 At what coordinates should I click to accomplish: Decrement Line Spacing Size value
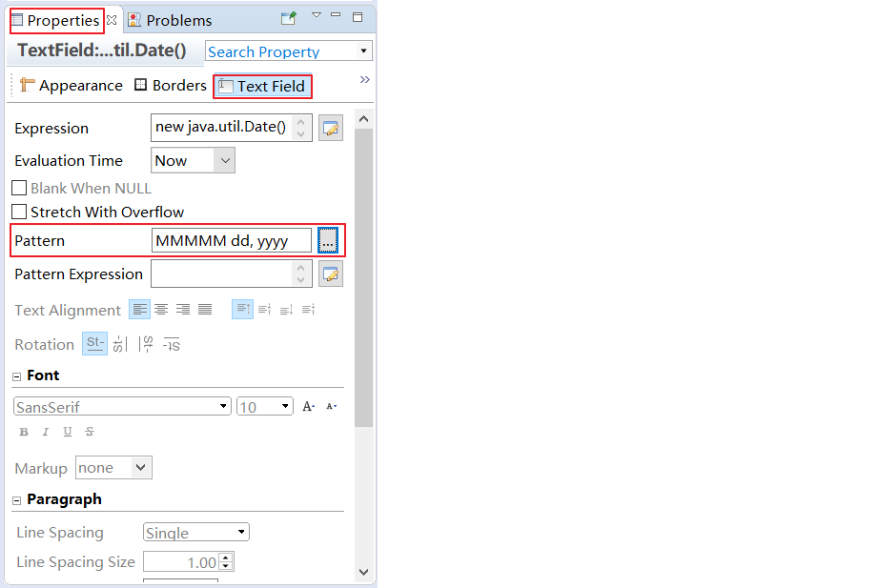coord(226,566)
